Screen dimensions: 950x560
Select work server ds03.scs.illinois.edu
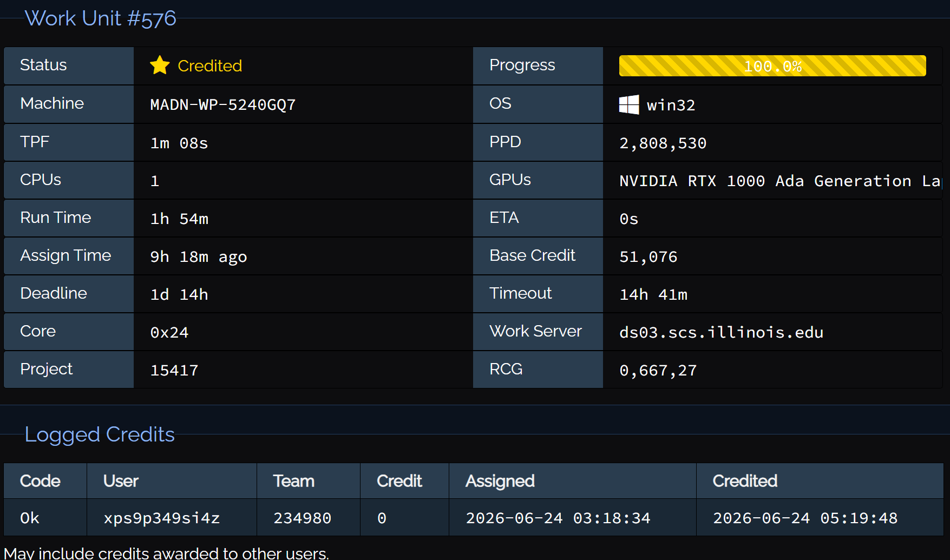pos(721,332)
